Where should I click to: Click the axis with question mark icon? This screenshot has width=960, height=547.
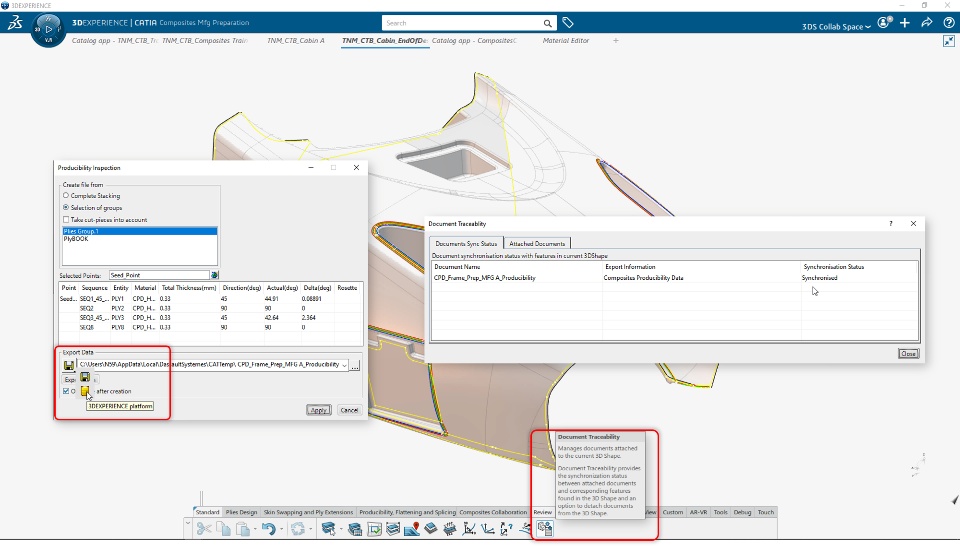point(506,529)
